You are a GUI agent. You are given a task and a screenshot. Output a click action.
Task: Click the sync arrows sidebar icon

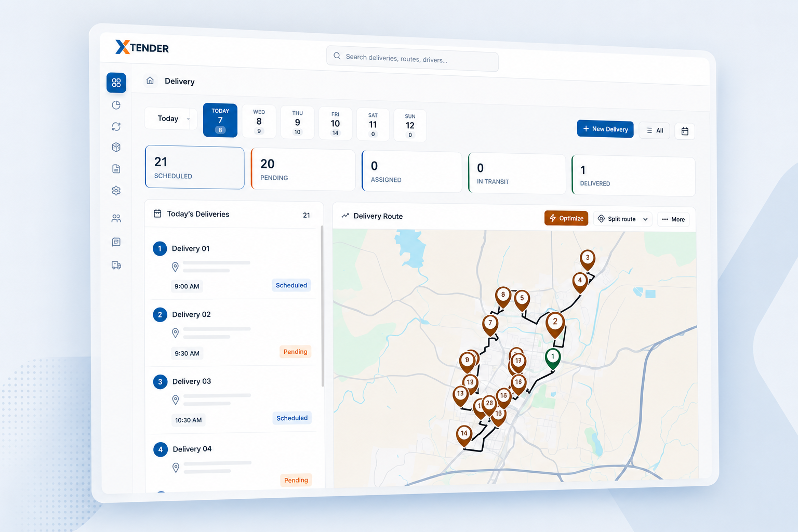point(116,126)
